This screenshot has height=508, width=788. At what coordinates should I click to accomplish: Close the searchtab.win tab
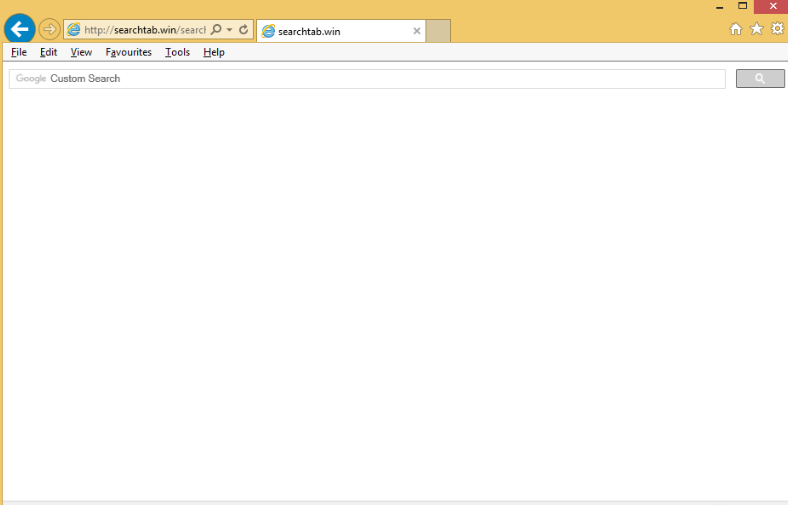tap(417, 31)
